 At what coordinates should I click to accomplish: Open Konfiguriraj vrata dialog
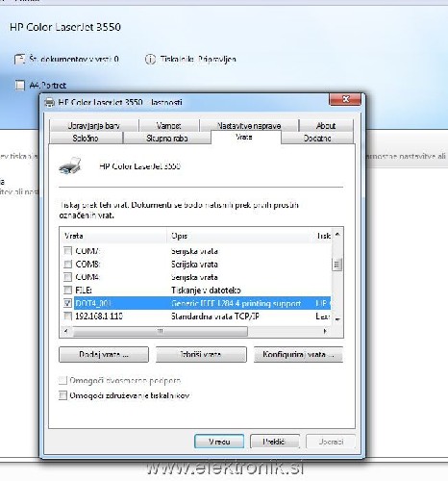(298, 354)
